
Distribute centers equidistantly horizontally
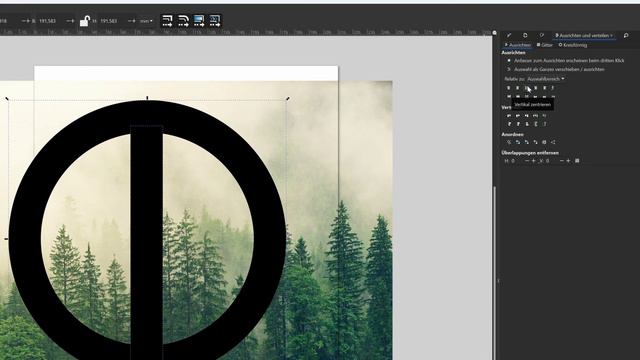tap(518, 116)
